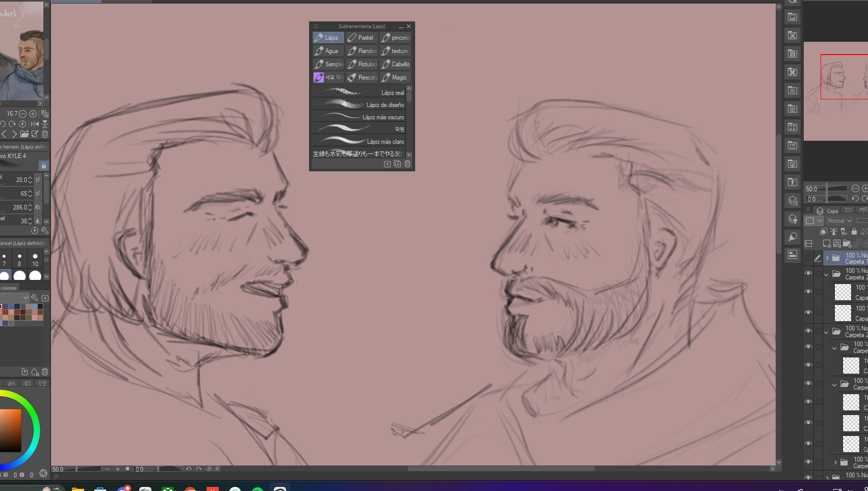This screenshot has height=491, width=868.
Task: Toggle visibility of first Capa layer under Carpeta 2
Action: point(808,292)
